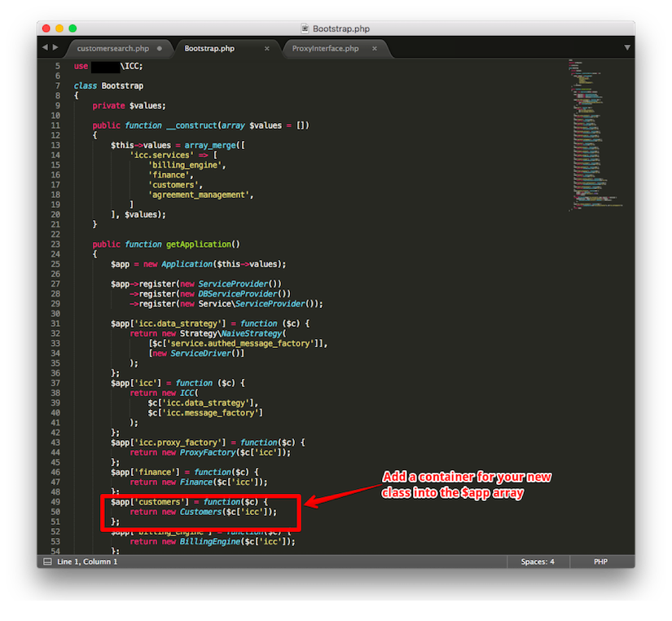672x621 pixels.
Task: Click 'ServiceDriver' class name
Action: coord(200,354)
